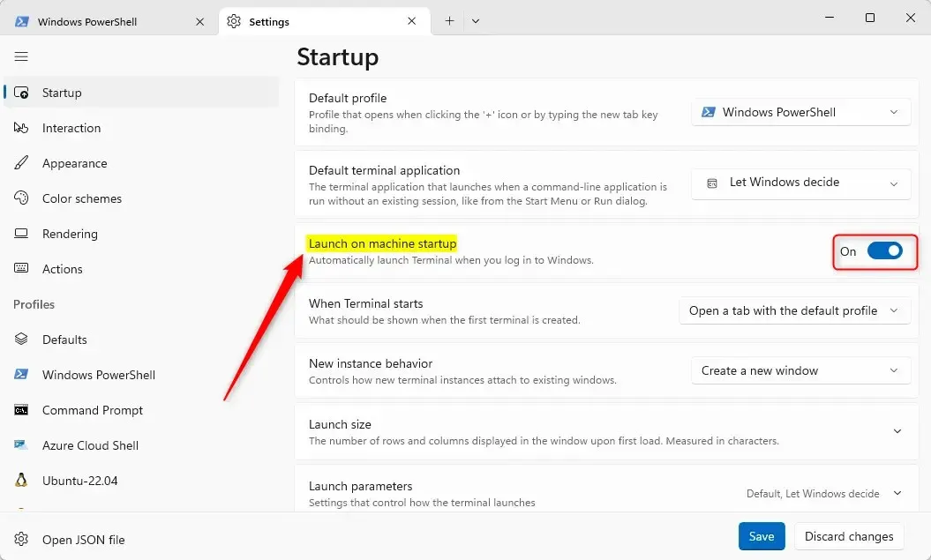Click the Command Prompt profile icon

pos(22,410)
